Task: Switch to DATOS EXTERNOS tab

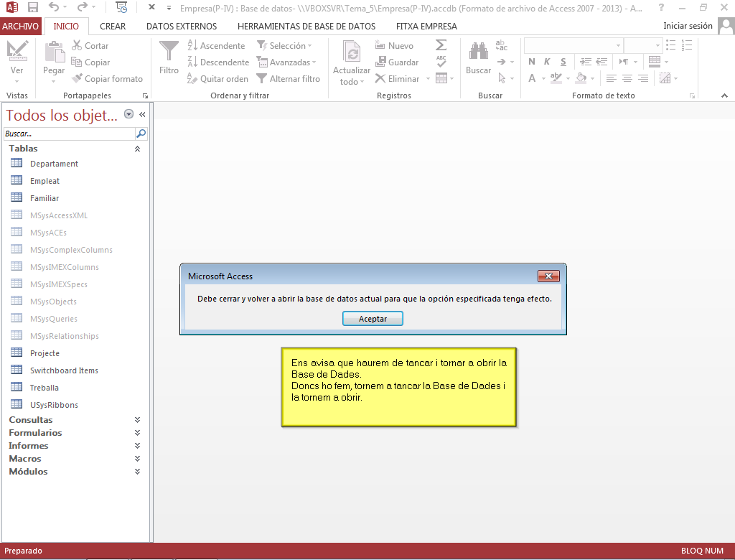Action: (x=182, y=27)
